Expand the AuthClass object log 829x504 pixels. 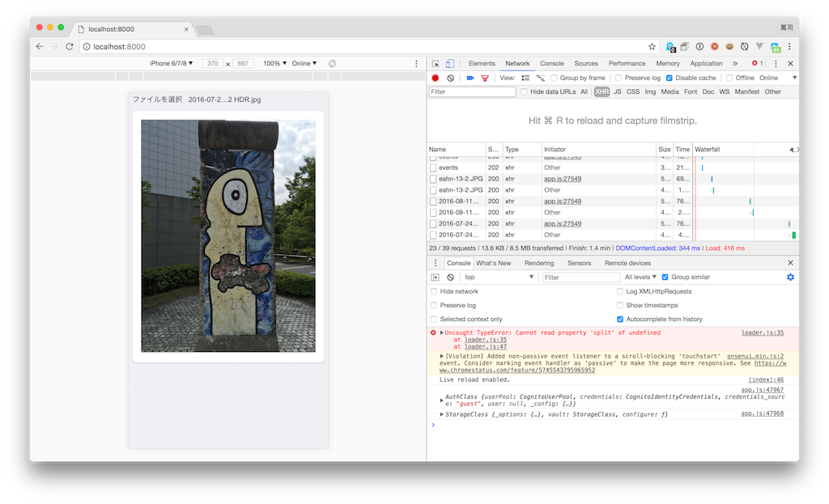(x=441, y=400)
